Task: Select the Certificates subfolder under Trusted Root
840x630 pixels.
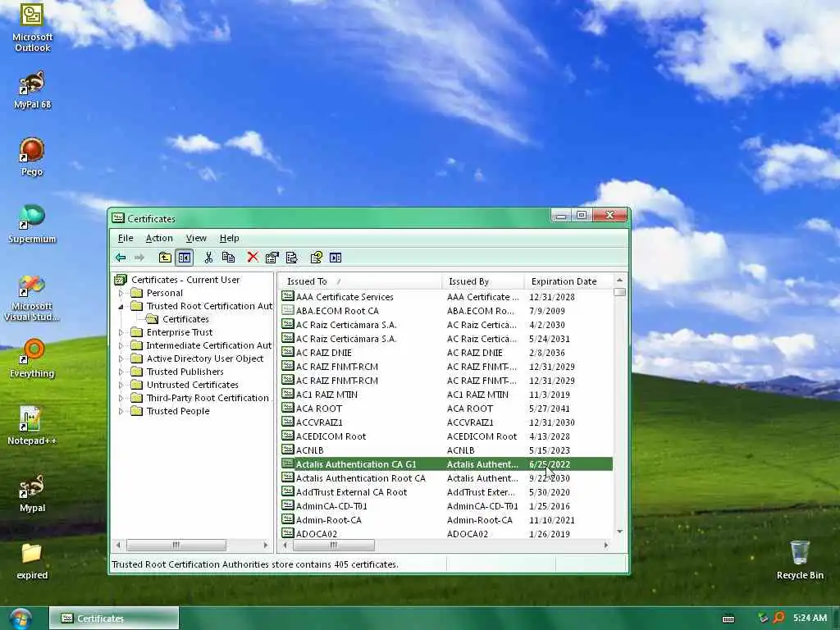Action: (x=185, y=319)
